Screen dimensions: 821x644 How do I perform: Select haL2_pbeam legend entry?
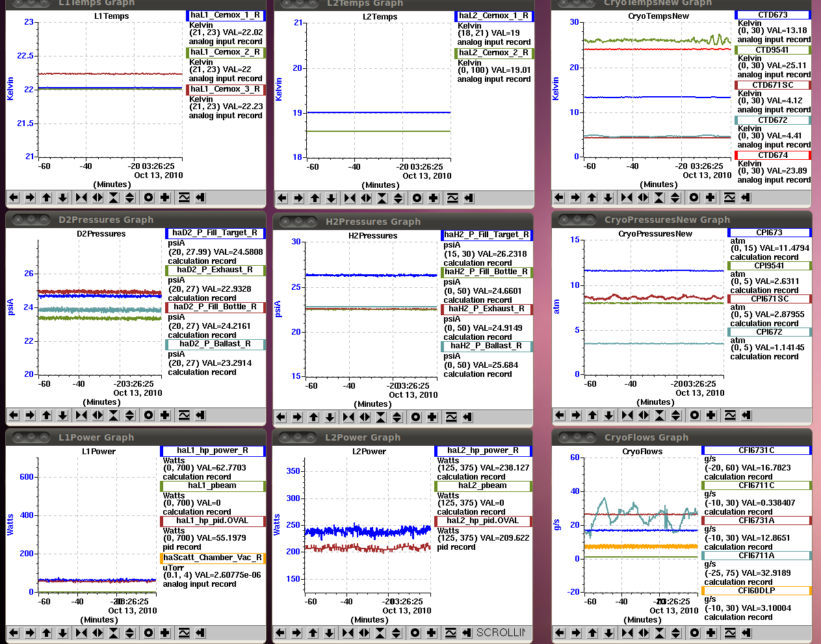[x=483, y=486]
